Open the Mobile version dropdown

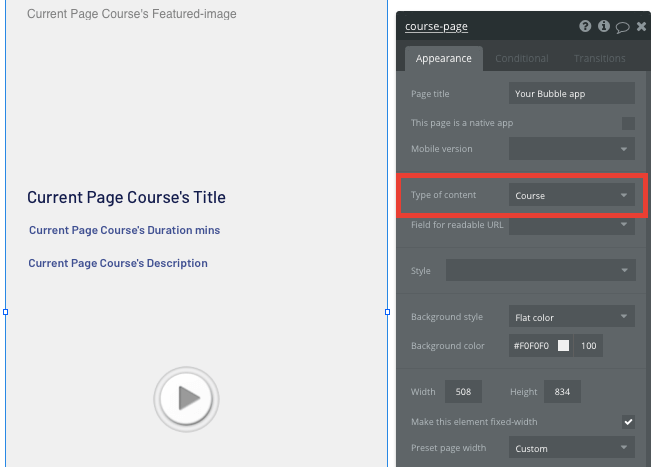coord(572,149)
